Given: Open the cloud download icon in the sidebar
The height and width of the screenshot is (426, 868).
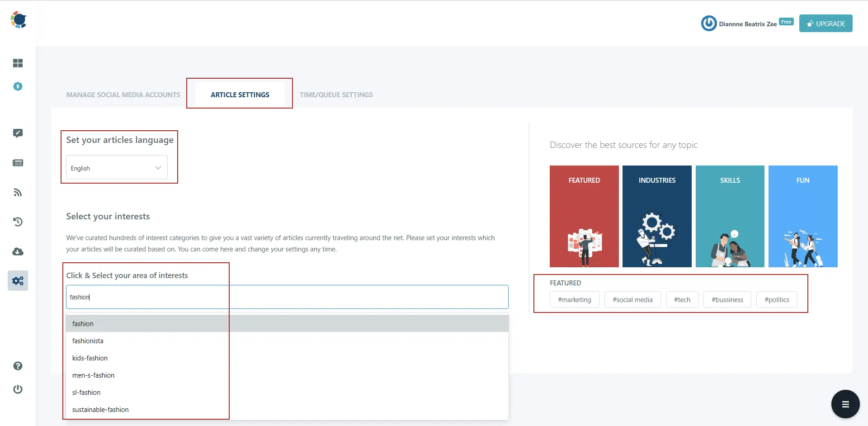Looking at the screenshot, I should (x=18, y=251).
